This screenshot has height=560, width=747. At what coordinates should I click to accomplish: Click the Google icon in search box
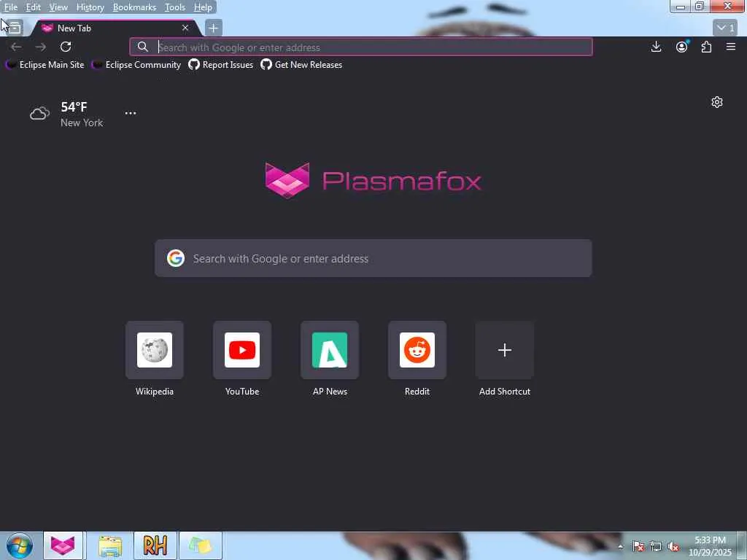(x=176, y=258)
